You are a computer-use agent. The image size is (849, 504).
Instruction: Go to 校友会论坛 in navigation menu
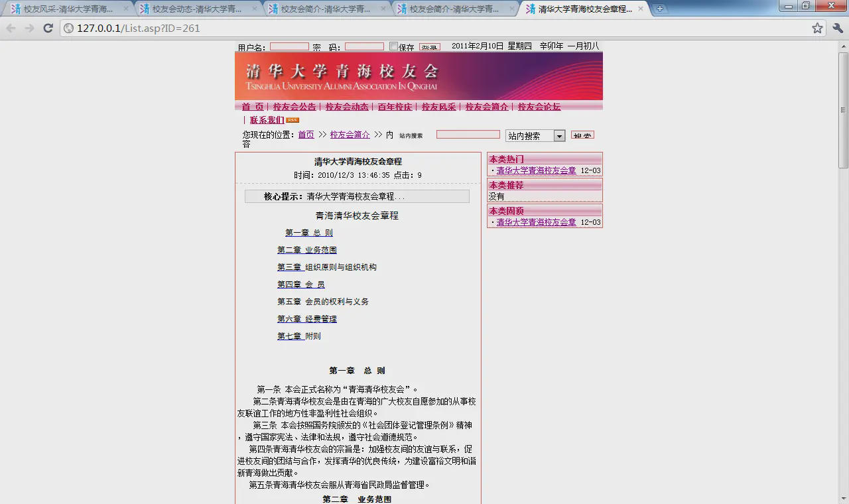point(539,107)
